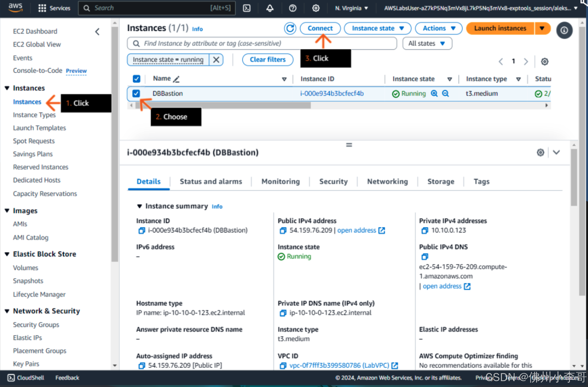
Task: Edit the Name column pencil icon
Action: tap(176, 79)
